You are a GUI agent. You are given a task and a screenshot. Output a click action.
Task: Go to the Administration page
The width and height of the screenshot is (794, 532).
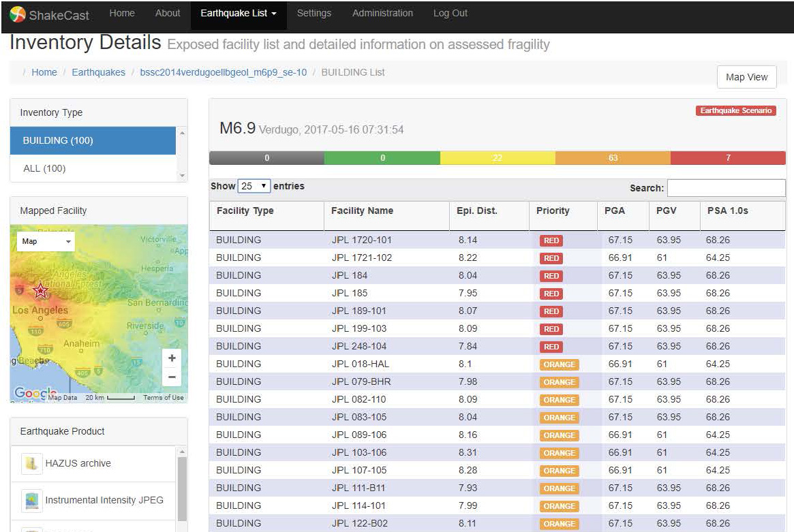(382, 14)
